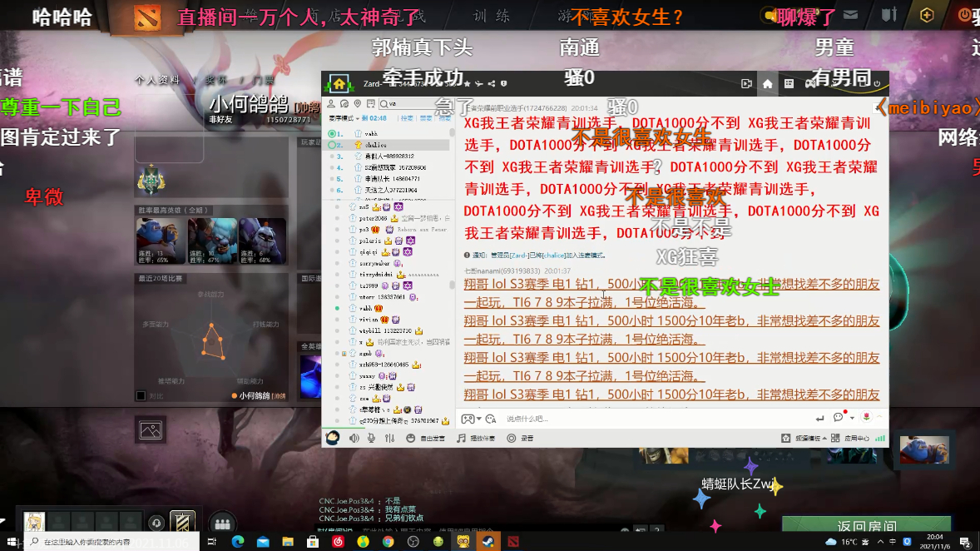
Task: Open Task View on the taskbar
Action: (x=212, y=542)
